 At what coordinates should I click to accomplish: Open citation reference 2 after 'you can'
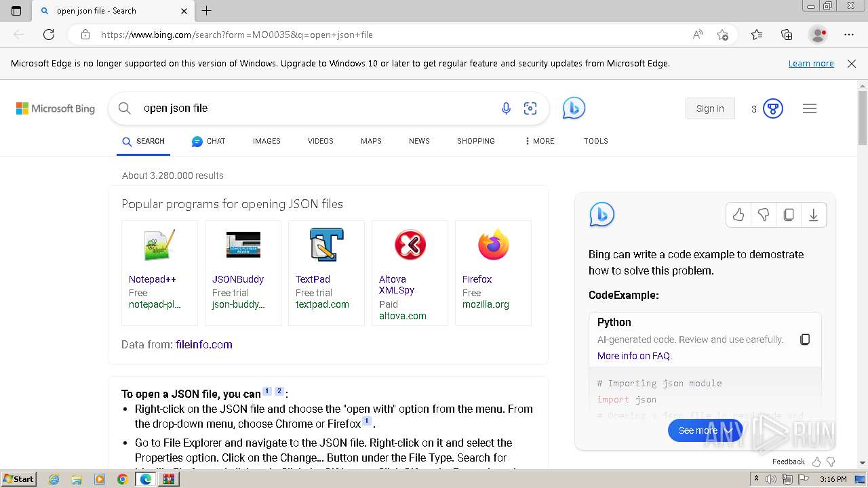[279, 391]
